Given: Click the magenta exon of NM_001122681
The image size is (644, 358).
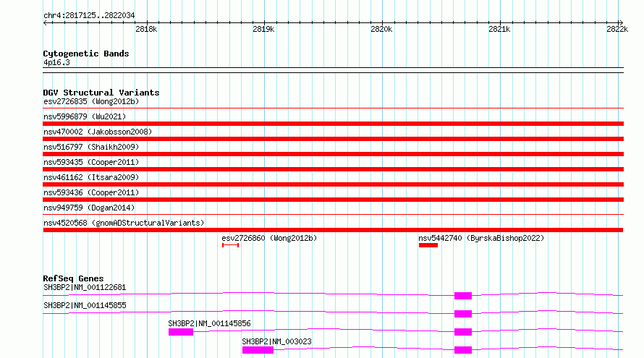Looking at the screenshot, I should tap(463, 296).
